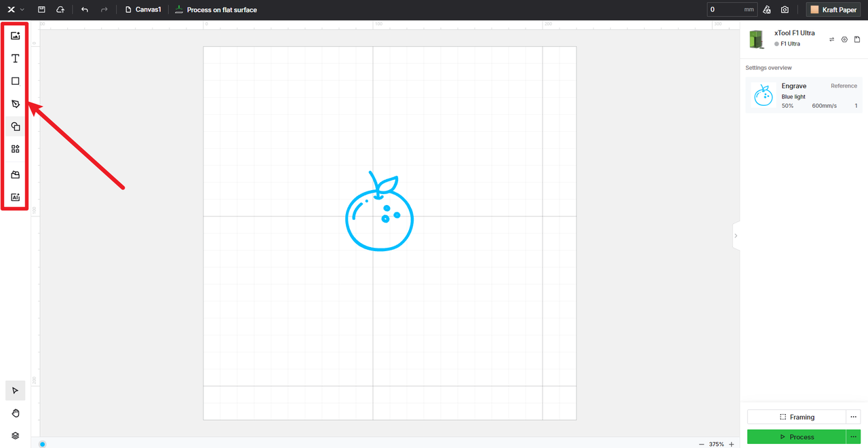Open the Apps grid icon

pyautogui.click(x=16, y=149)
